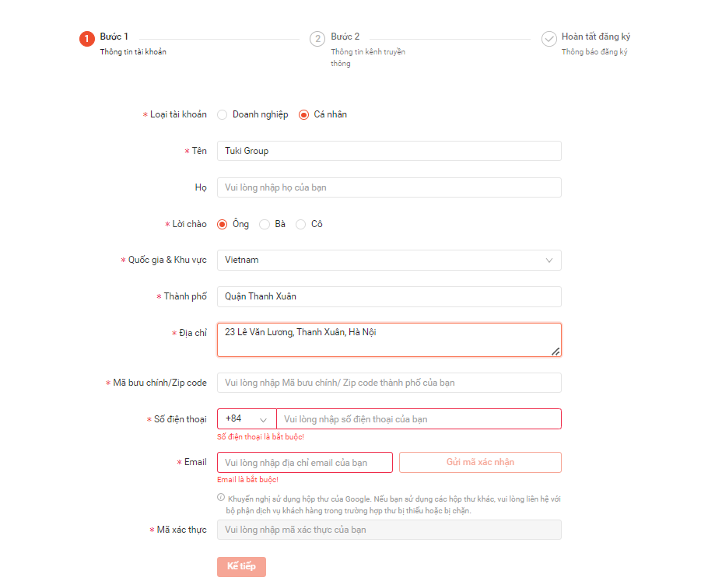708x588 pixels.
Task: Click the registration complete checkmark icon
Action: pyautogui.click(x=549, y=39)
